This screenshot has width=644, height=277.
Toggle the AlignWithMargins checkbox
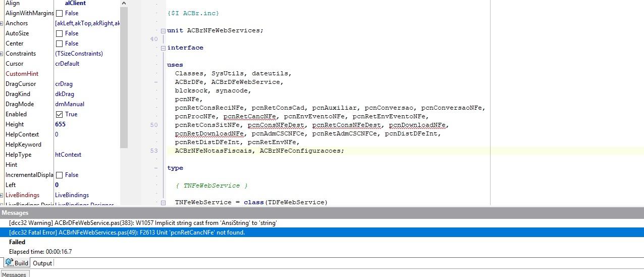[59, 13]
